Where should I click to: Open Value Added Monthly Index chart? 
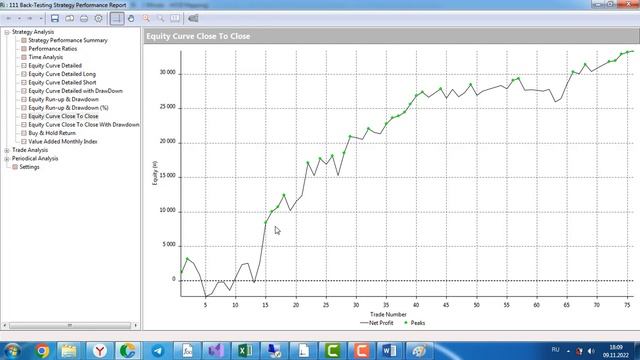coord(63,142)
